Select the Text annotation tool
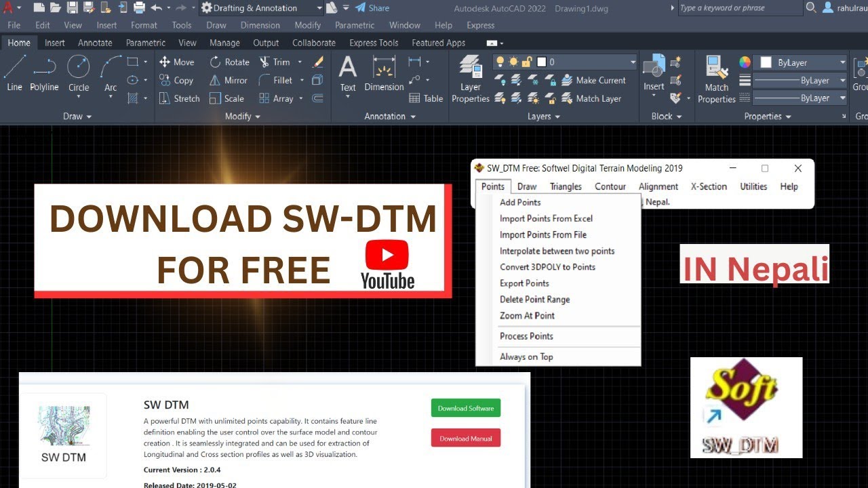Screen dimensions: 868x488 coord(348,75)
